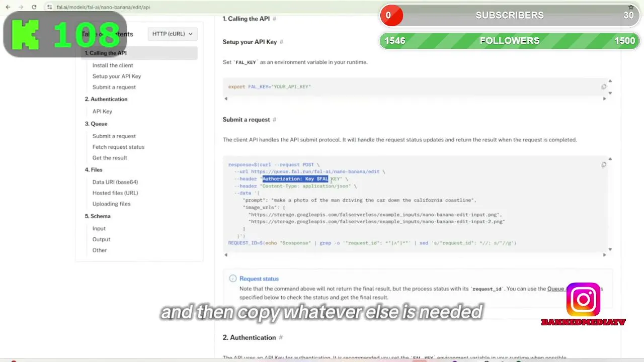Click the 'Set FAL_KEY as an environment variable' sentence
Screen dimensions: 644x362
pos(295,62)
